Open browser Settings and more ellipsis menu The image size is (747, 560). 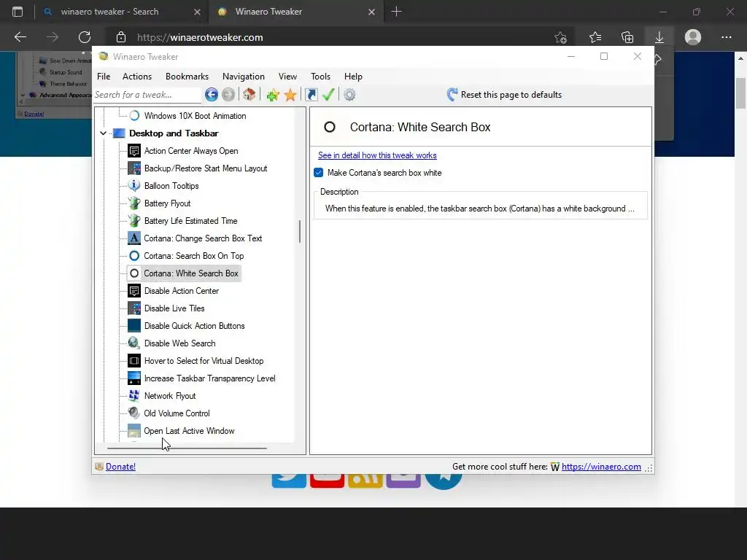726,37
